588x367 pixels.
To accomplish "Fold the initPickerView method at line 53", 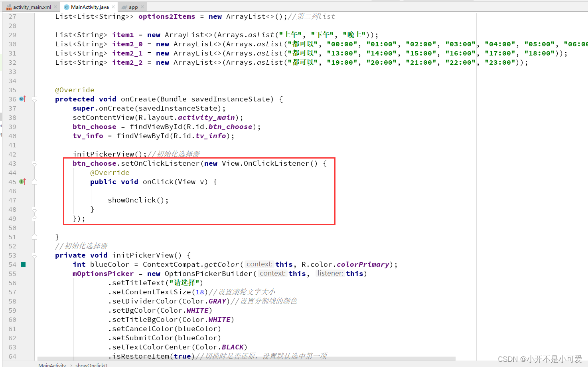I will click(35, 255).
